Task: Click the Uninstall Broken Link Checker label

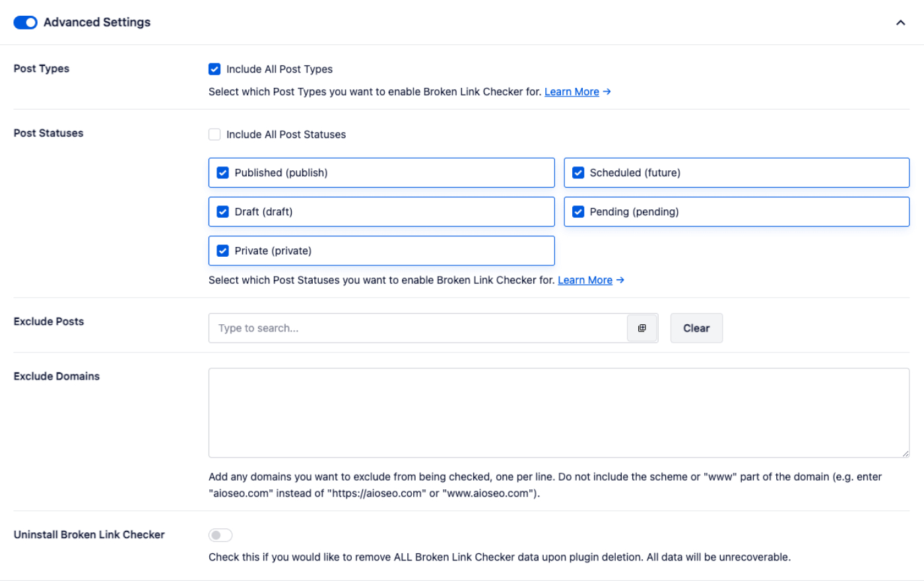Action: [89, 535]
